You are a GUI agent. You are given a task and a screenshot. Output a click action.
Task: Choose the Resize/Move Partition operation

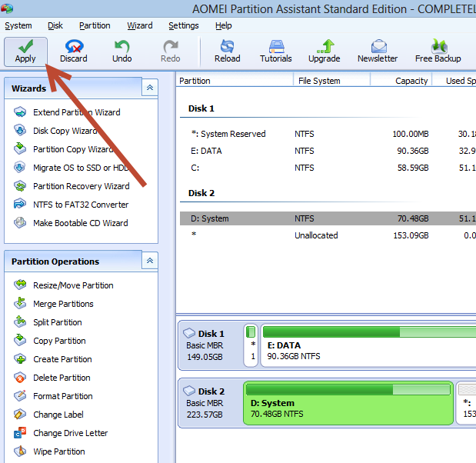73,285
